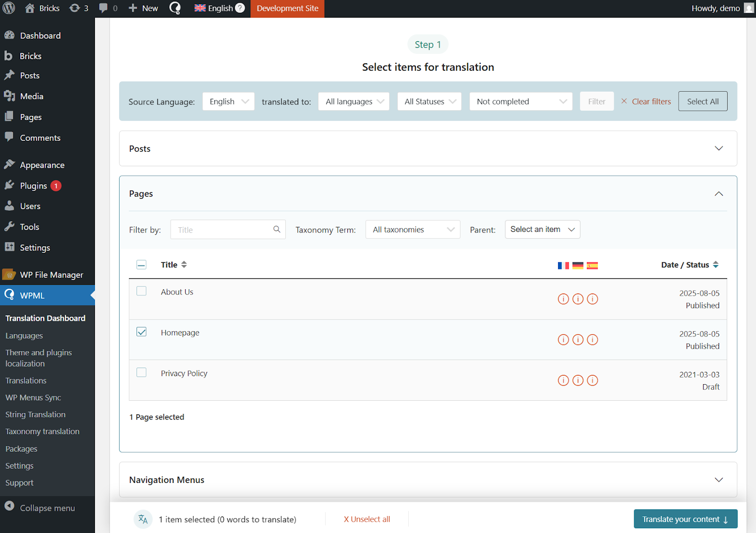Check the About Us page checkbox
This screenshot has height=533, width=756.
coord(141,291)
